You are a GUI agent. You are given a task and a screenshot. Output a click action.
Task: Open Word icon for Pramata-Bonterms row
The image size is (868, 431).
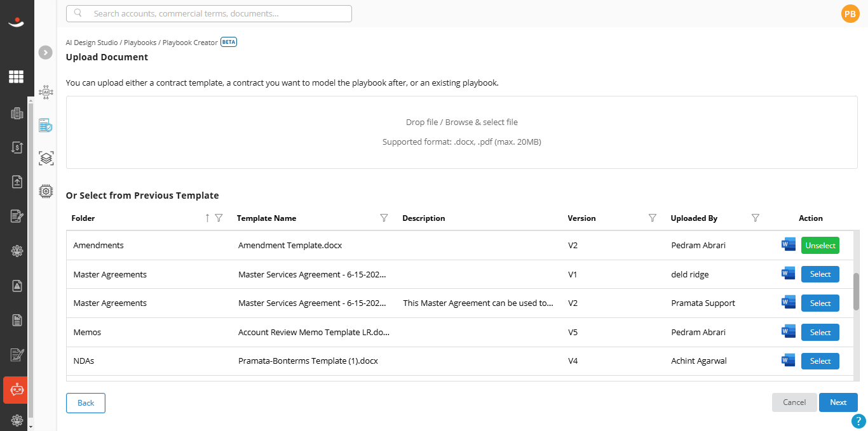pyautogui.click(x=789, y=360)
